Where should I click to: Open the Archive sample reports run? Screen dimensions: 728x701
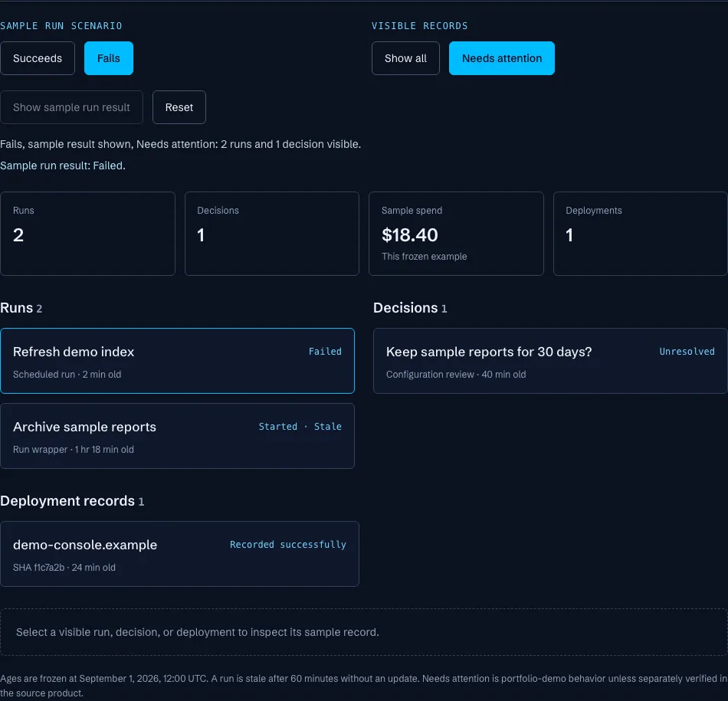(177, 436)
